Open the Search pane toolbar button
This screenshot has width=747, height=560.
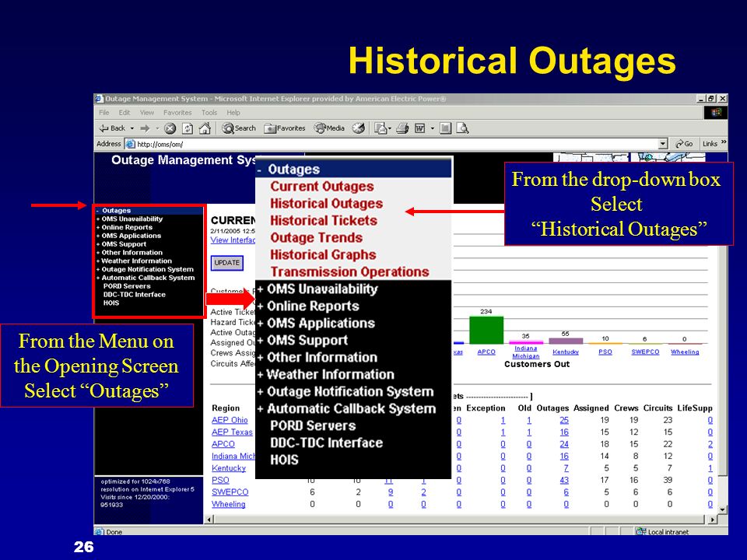coord(239,128)
